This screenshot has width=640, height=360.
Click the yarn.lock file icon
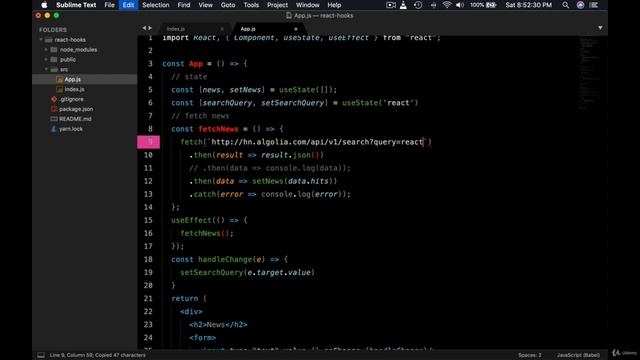click(54, 129)
